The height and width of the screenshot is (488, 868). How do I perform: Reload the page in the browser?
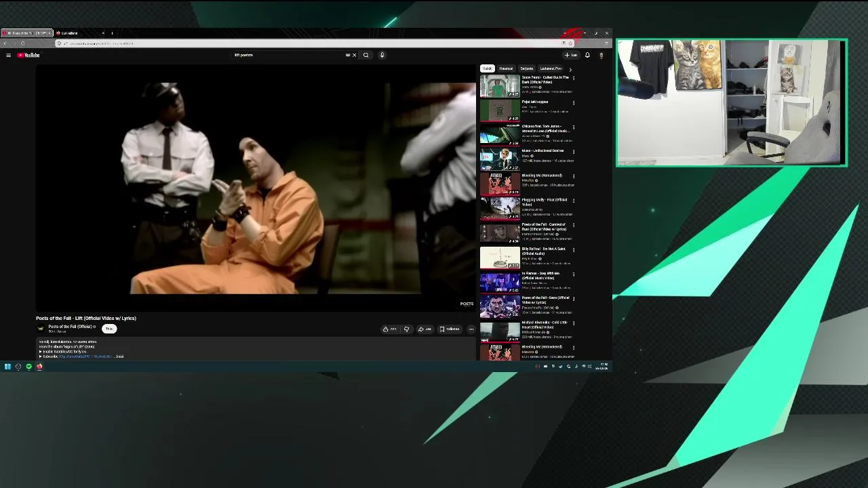click(22, 43)
